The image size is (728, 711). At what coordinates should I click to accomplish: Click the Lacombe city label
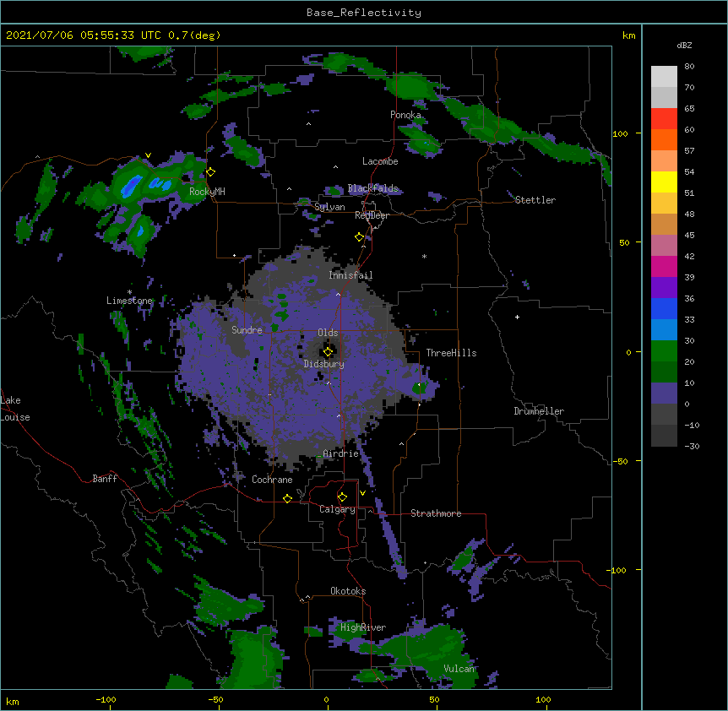pyautogui.click(x=380, y=161)
